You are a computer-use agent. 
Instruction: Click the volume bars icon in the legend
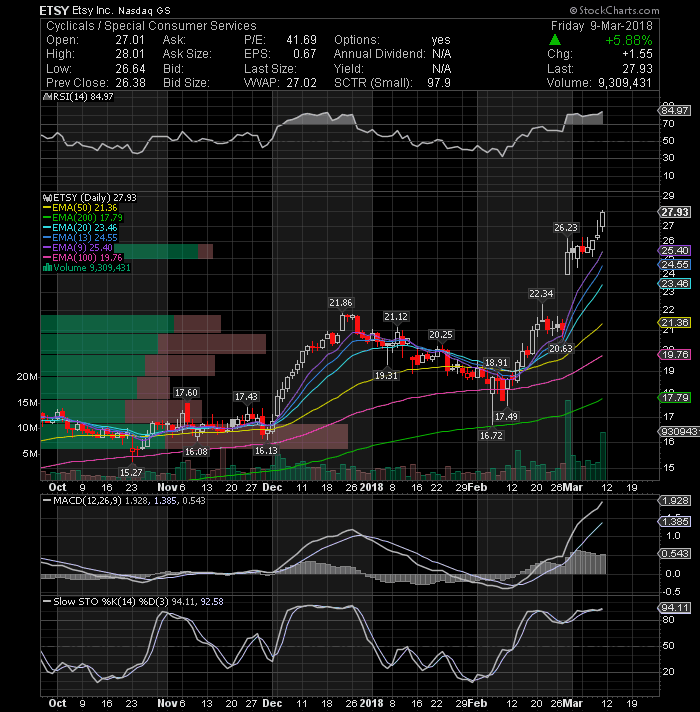pyautogui.click(x=46, y=267)
